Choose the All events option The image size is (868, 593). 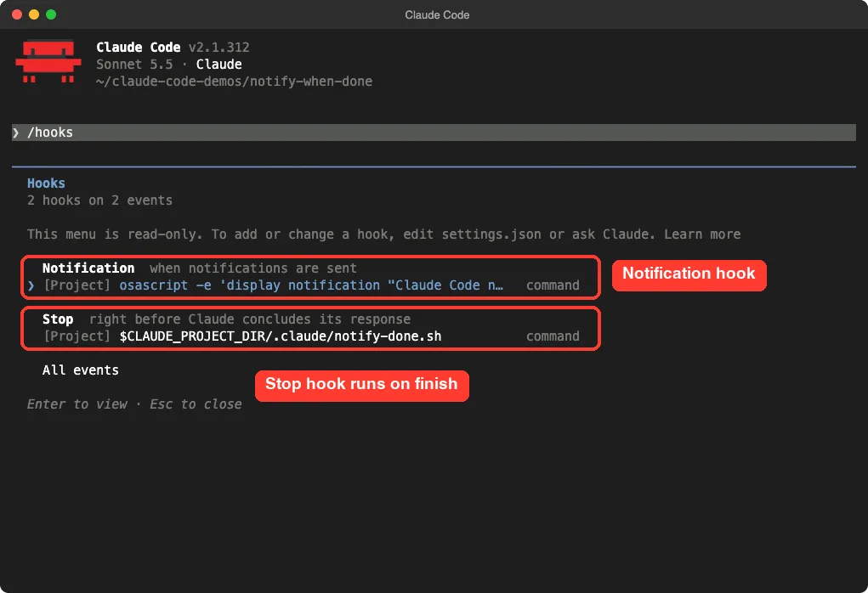pyautogui.click(x=80, y=370)
